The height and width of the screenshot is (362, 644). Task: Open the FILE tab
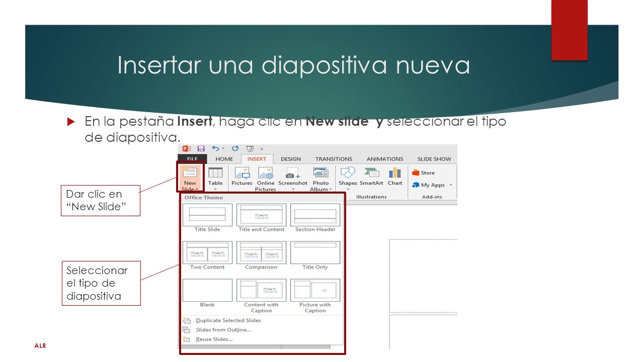point(192,159)
